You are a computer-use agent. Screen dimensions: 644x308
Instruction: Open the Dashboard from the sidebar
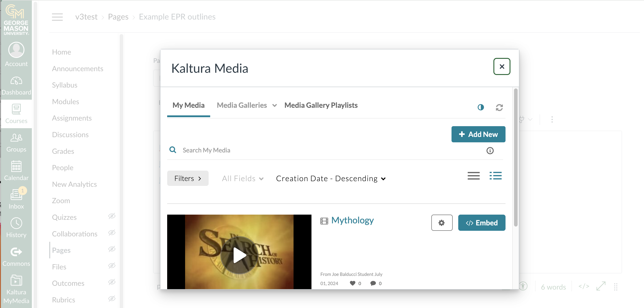click(16, 85)
